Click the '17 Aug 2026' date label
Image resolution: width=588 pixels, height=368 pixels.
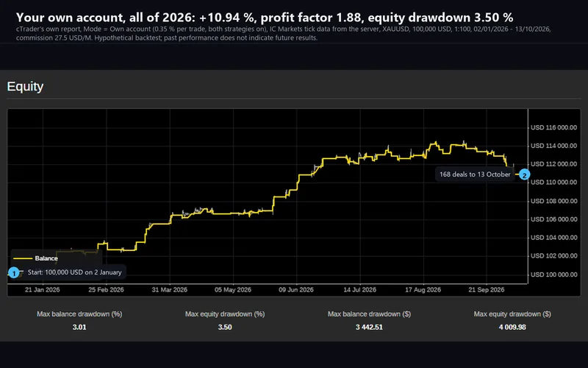tap(423, 290)
